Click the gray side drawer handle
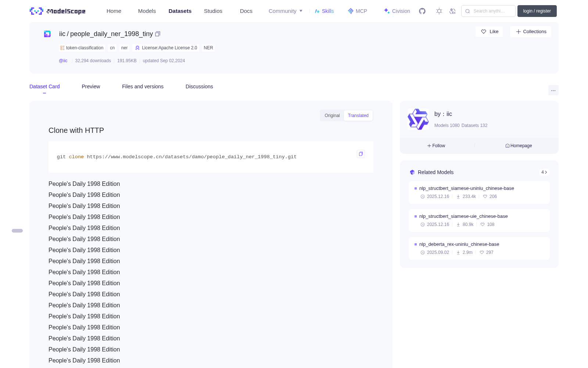Screen dimensions: 588x368 click(17, 231)
